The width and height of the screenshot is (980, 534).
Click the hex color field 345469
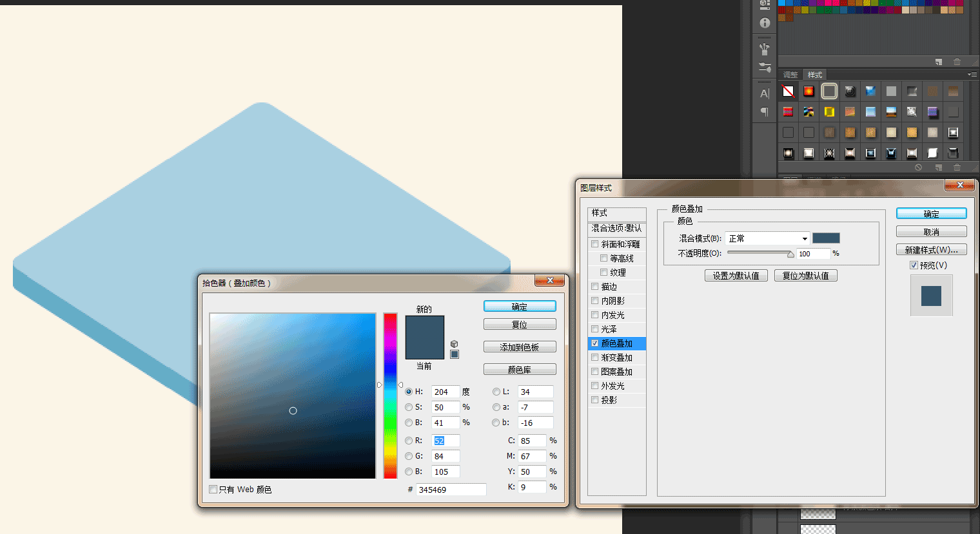click(451, 490)
